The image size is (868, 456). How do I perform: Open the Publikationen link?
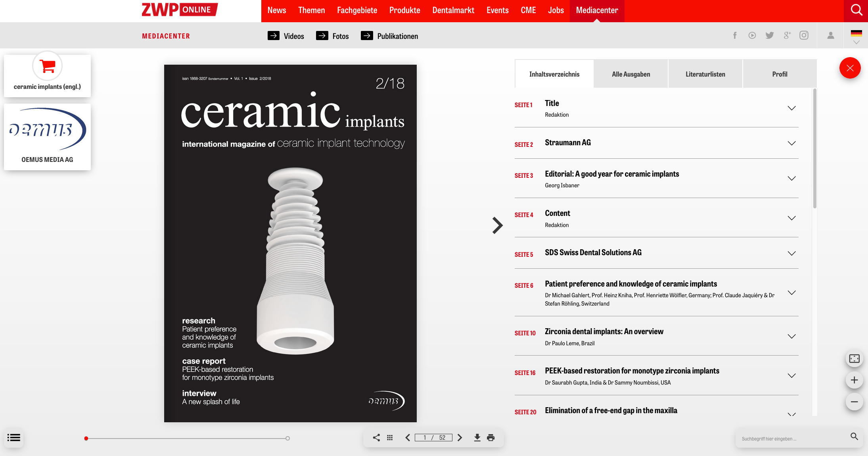tap(397, 36)
